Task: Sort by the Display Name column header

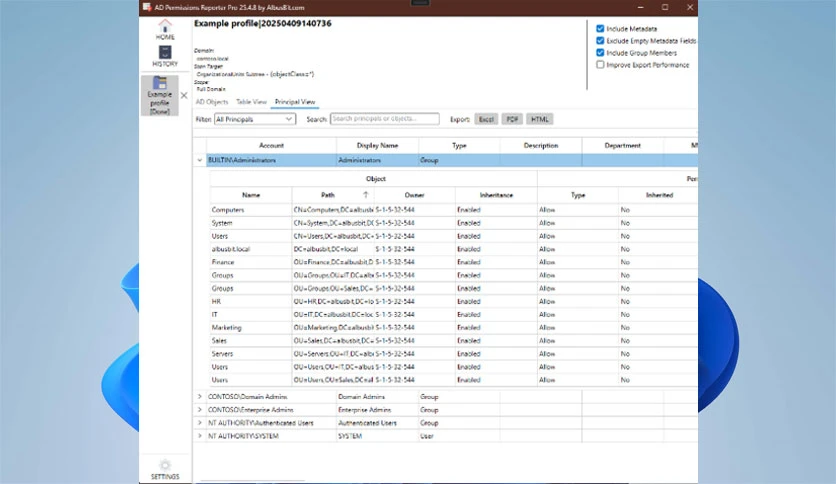Action: [377, 145]
